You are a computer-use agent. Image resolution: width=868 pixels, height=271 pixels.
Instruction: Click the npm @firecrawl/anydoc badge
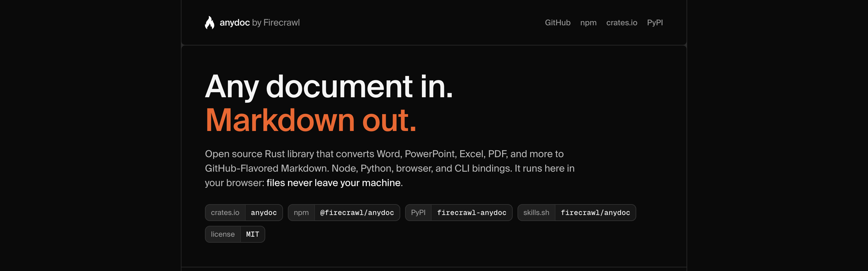[x=344, y=212]
